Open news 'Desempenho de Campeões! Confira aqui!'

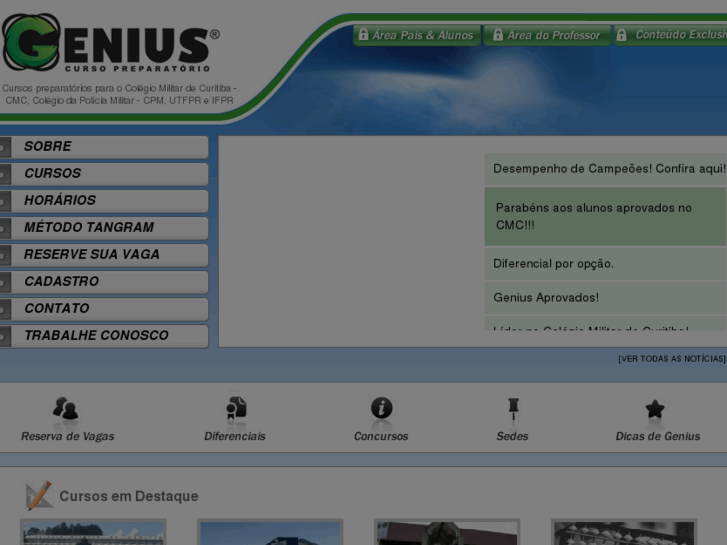pyautogui.click(x=606, y=169)
